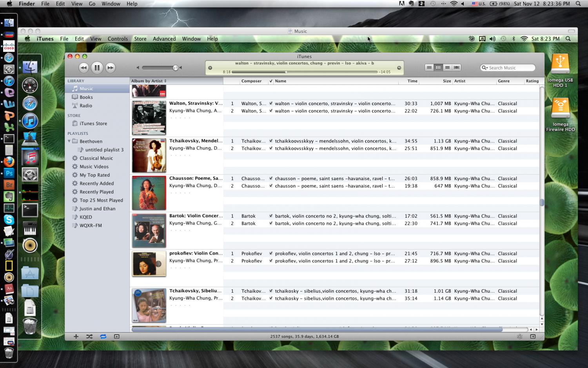Click the prokofiev Violin Concertos album artwork

pyautogui.click(x=149, y=264)
